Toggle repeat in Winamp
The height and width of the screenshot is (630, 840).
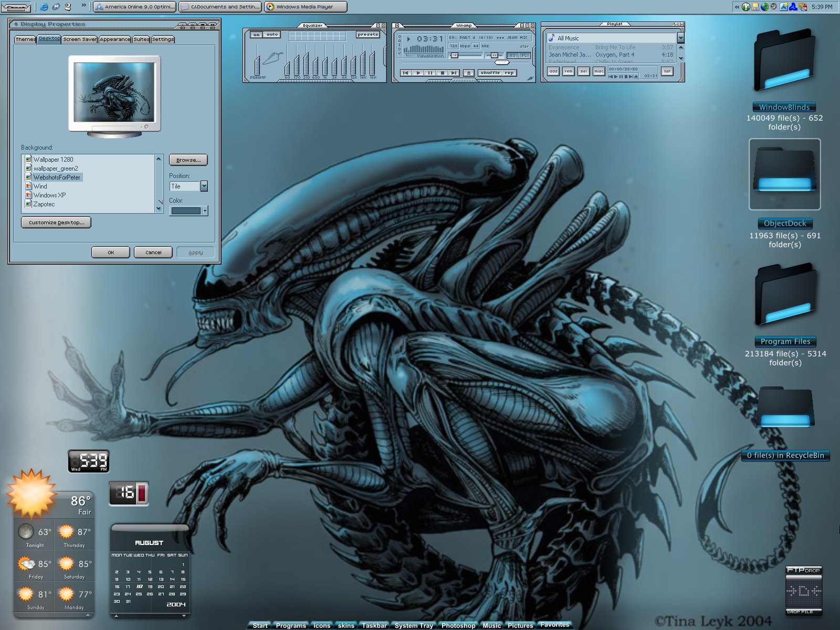click(509, 73)
